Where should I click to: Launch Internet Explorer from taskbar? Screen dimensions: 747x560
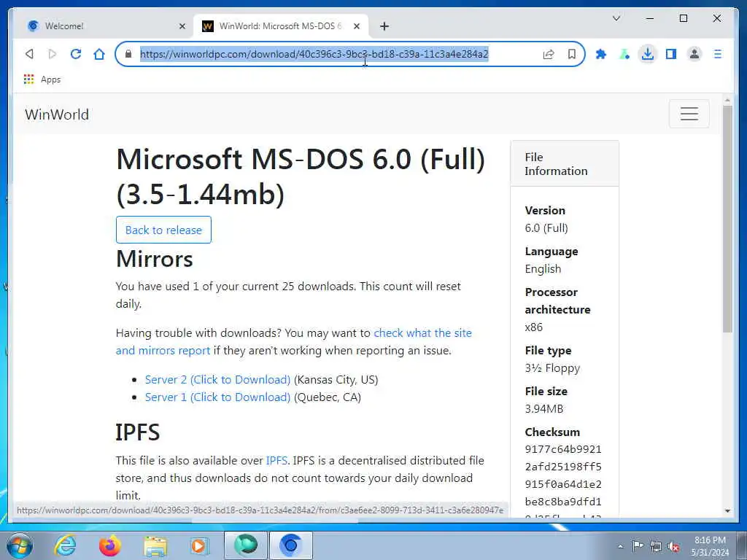[64, 545]
